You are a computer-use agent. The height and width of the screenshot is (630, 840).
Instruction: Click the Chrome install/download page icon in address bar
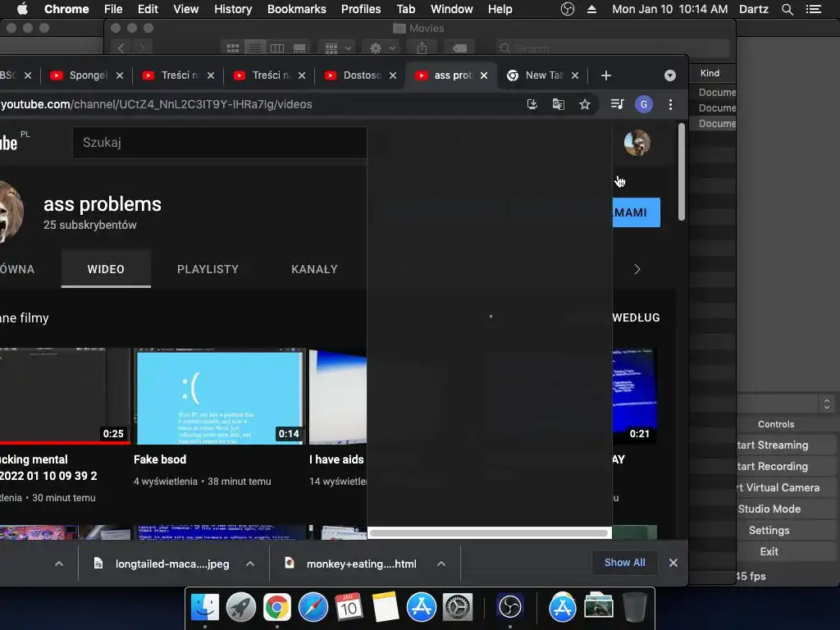532,104
